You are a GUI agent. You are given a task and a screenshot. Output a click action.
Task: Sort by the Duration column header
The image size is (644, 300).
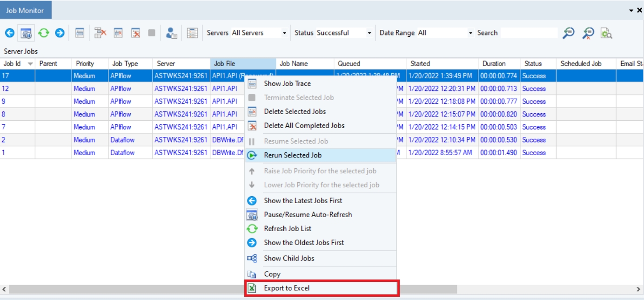pos(494,64)
